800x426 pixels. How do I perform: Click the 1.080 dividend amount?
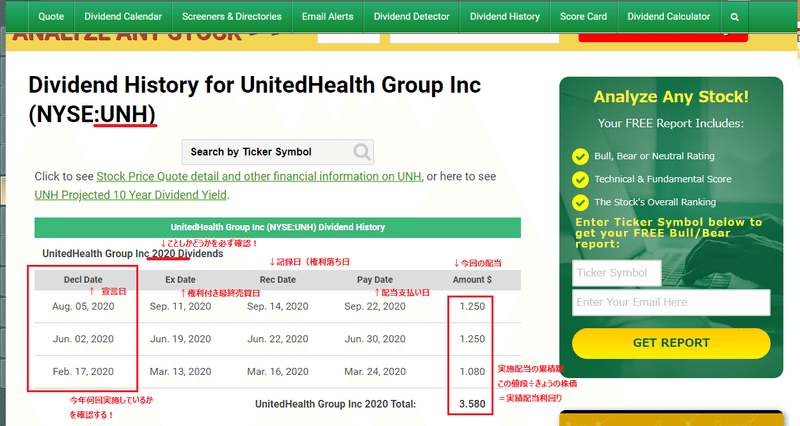(472, 371)
